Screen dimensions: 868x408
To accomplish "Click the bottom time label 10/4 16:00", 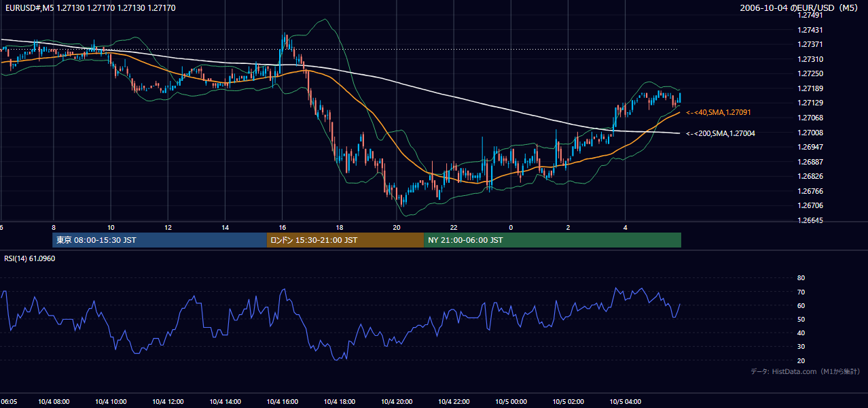I will pos(281,402).
